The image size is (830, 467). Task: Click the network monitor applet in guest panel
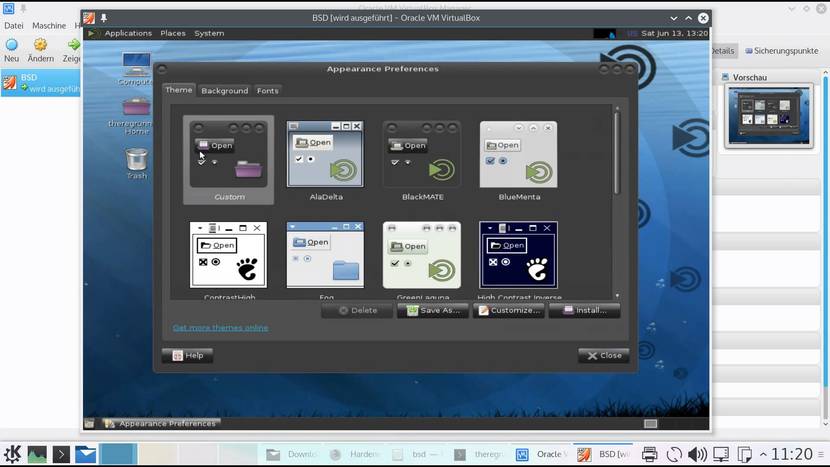pyautogui.click(x=605, y=33)
